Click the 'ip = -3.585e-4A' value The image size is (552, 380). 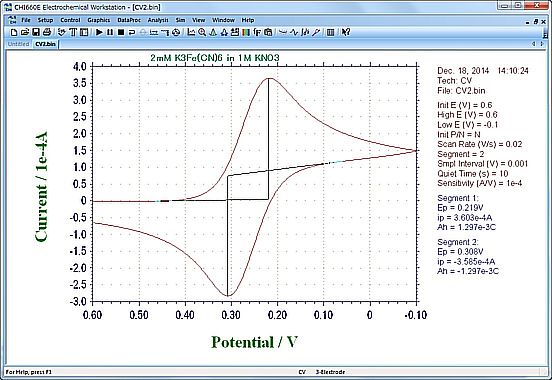466,262
